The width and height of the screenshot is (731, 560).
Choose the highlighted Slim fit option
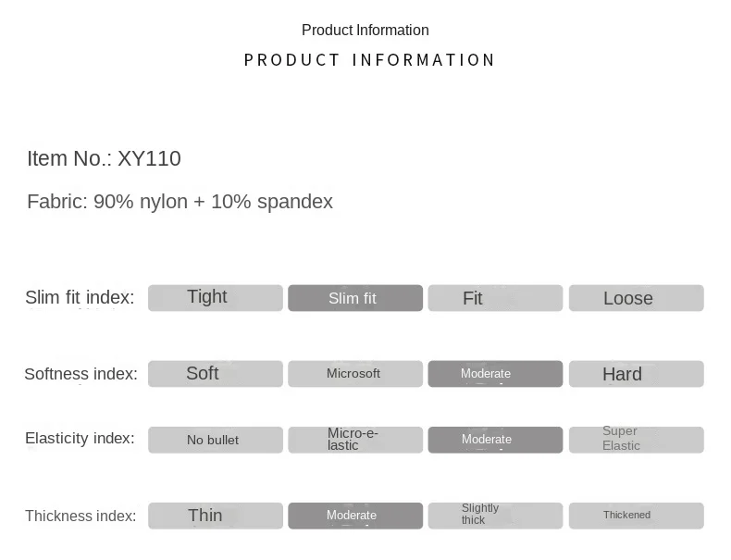355,298
